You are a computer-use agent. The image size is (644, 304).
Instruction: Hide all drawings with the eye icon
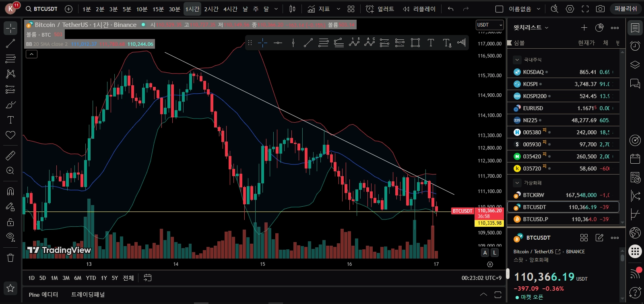click(x=10, y=237)
